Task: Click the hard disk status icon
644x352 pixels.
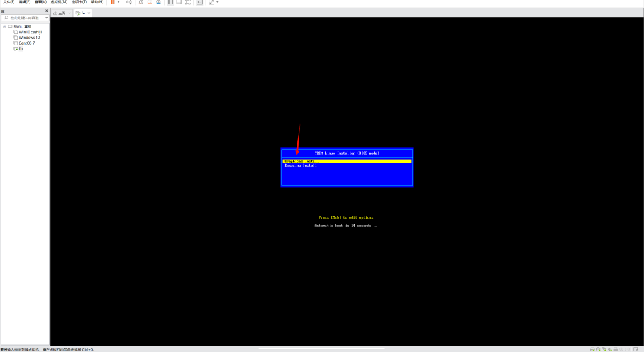Action: pyautogui.click(x=592, y=349)
